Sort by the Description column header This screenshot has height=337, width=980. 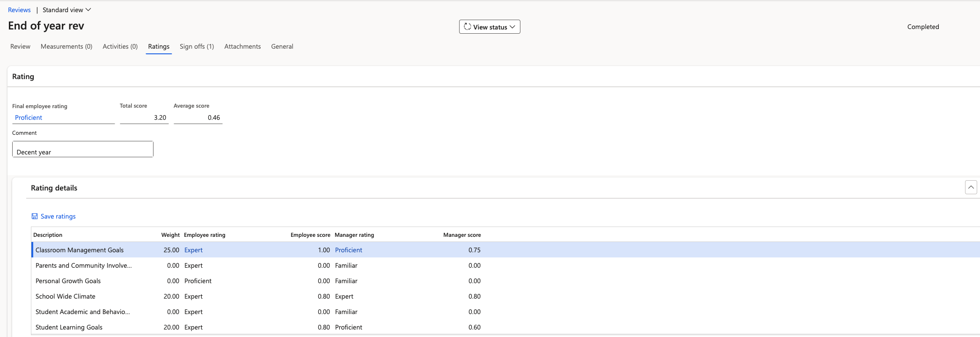(48, 235)
